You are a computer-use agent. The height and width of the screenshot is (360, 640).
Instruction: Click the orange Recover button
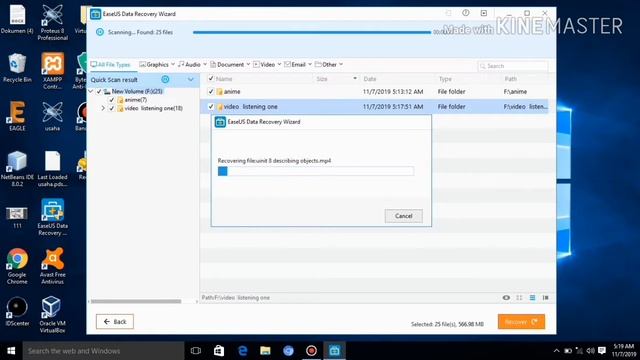(521, 322)
